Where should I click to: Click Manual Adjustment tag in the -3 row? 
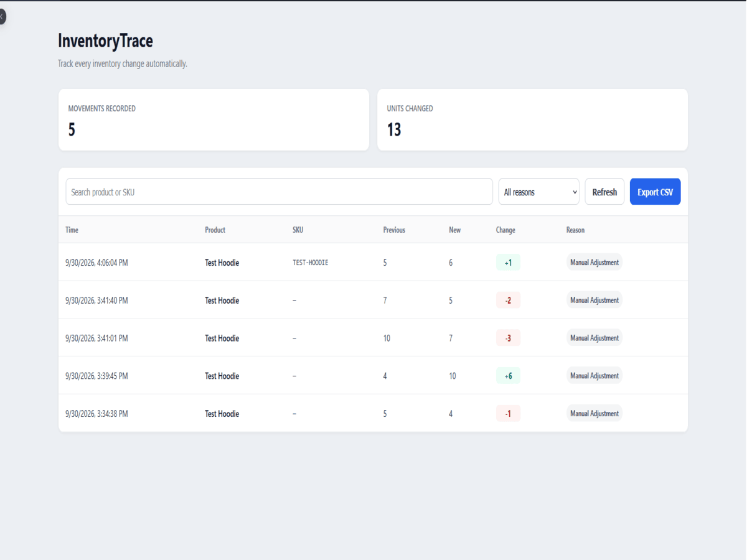point(594,338)
